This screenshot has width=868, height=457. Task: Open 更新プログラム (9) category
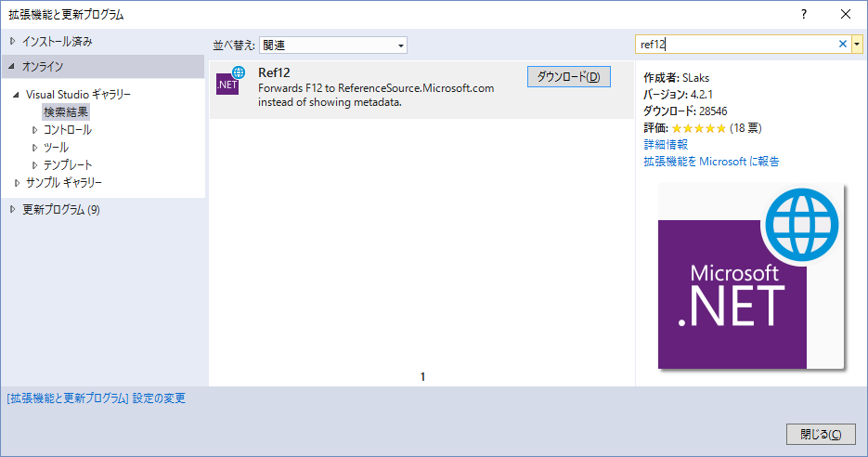61,209
